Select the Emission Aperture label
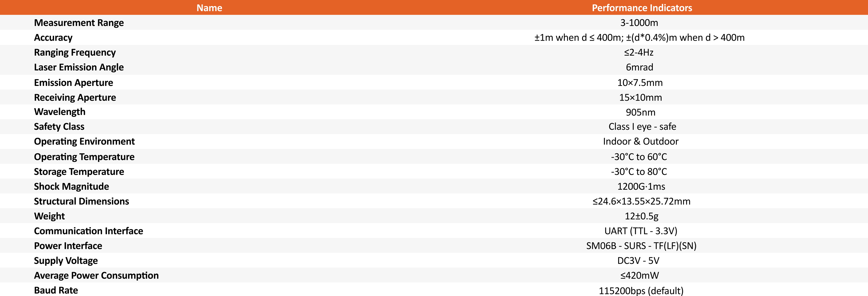The image size is (868, 296). (x=73, y=83)
